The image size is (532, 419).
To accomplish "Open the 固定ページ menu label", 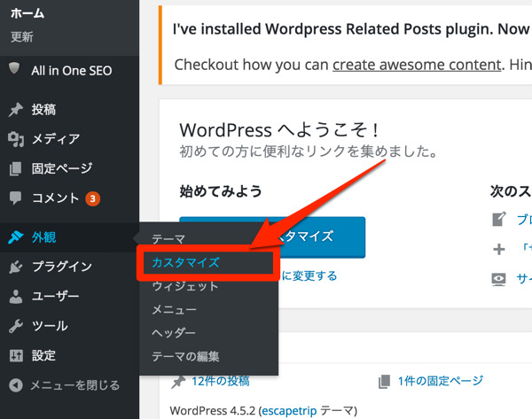I will 62,168.
